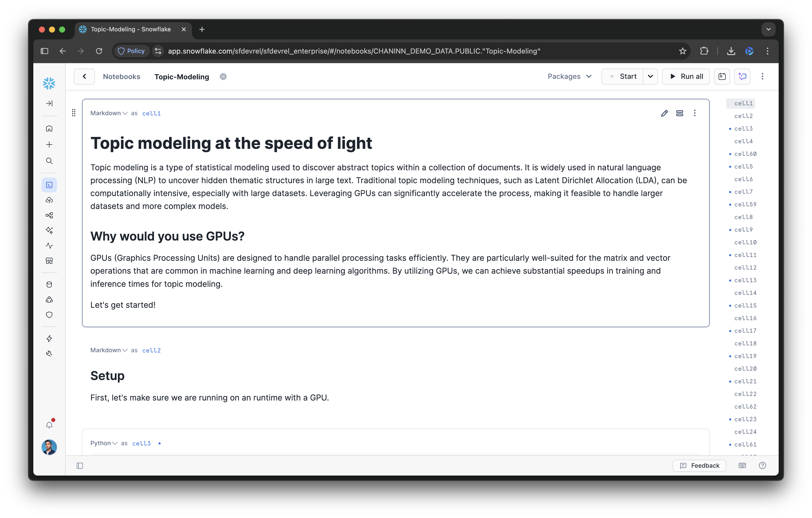
Task: Open the Packages dropdown
Action: point(569,77)
